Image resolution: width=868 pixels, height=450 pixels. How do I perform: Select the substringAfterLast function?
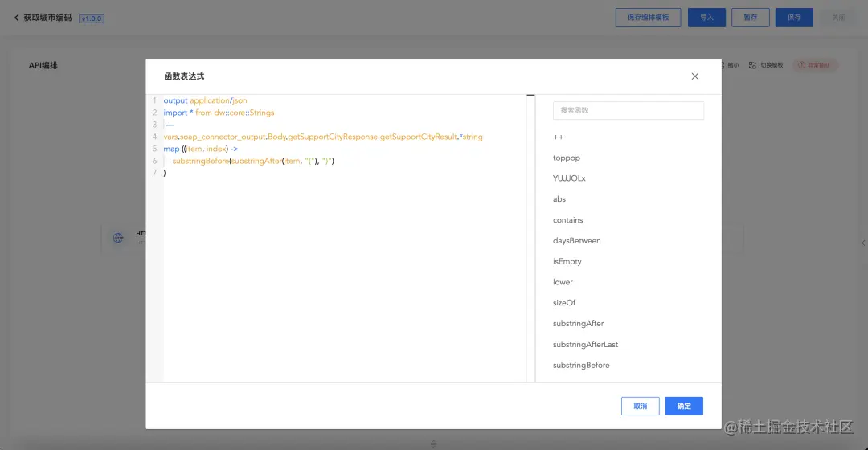click(585, 344)
